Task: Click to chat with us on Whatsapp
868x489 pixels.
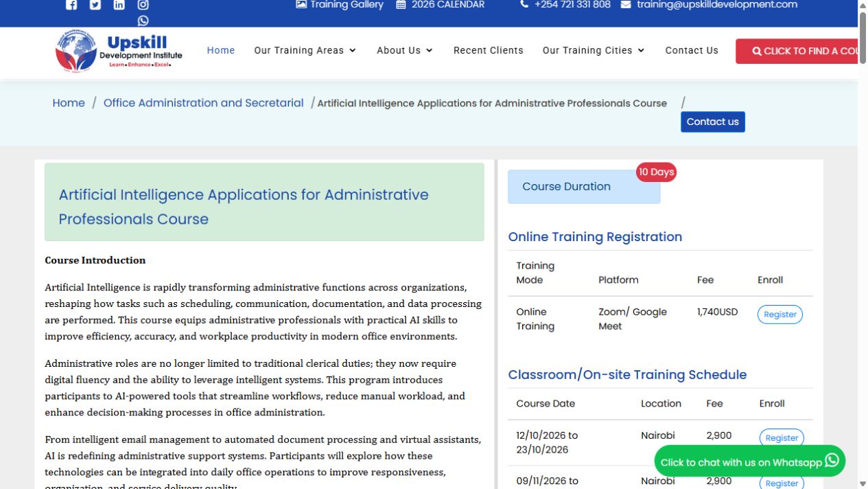Action: [749, 462]
